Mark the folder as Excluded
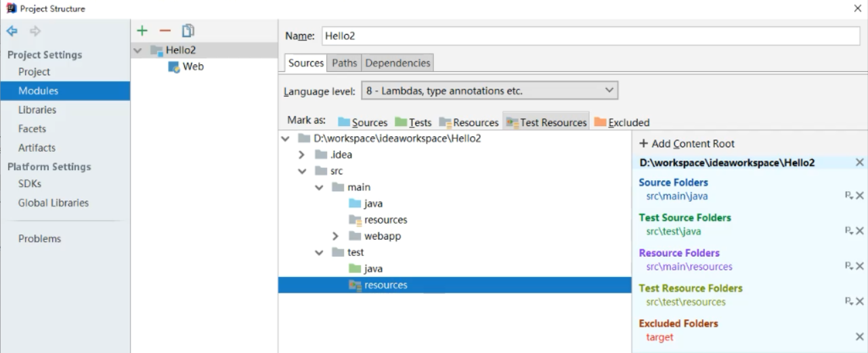 pyautogui.click(x=622, y=123)
